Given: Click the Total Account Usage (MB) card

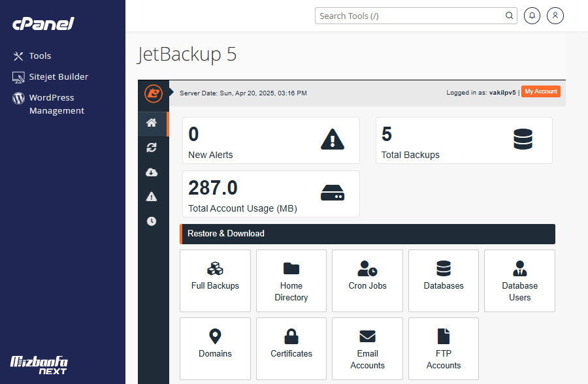Looking at the screenshot, I should (x=271, y=194).
